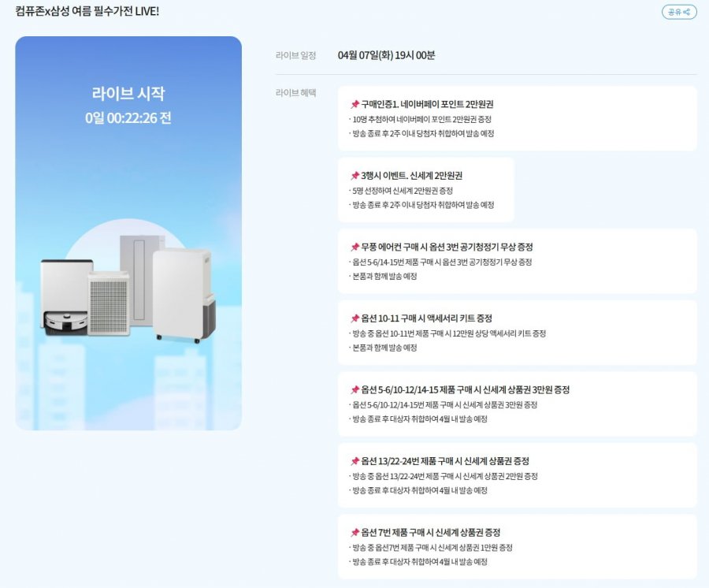Click the 라이브 시작 heading on the banner

[128, 93]
